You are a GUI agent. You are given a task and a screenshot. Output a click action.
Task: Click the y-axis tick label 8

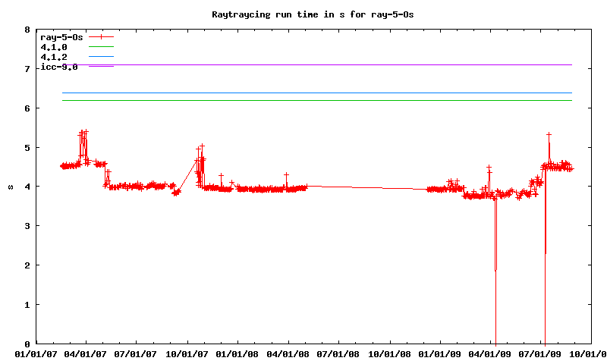(x=27, y=30)
